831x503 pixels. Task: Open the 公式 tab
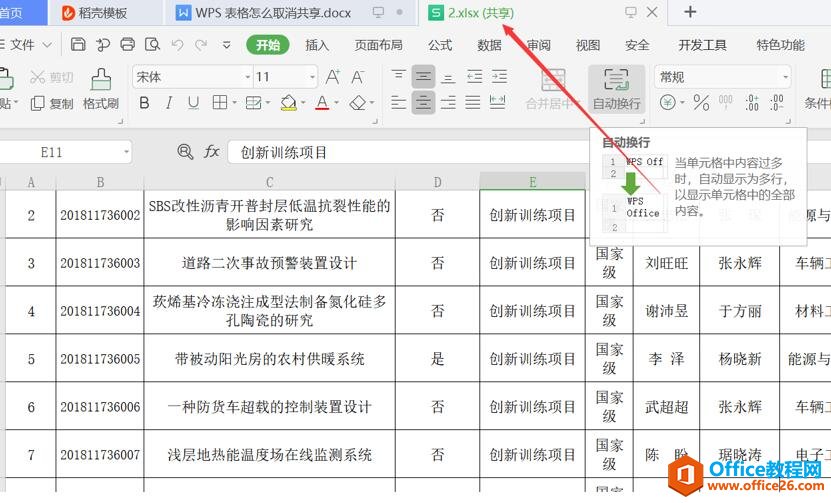[440, 45]
